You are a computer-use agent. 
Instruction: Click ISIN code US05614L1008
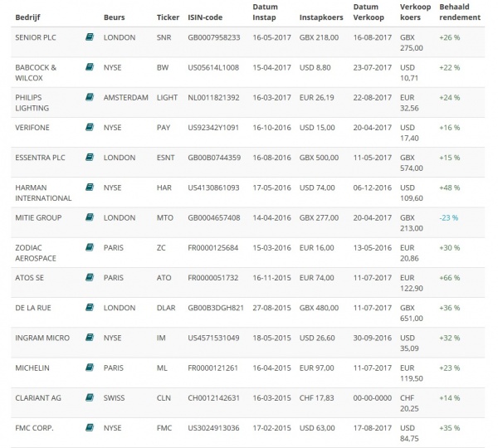click(x=213, y=68)
